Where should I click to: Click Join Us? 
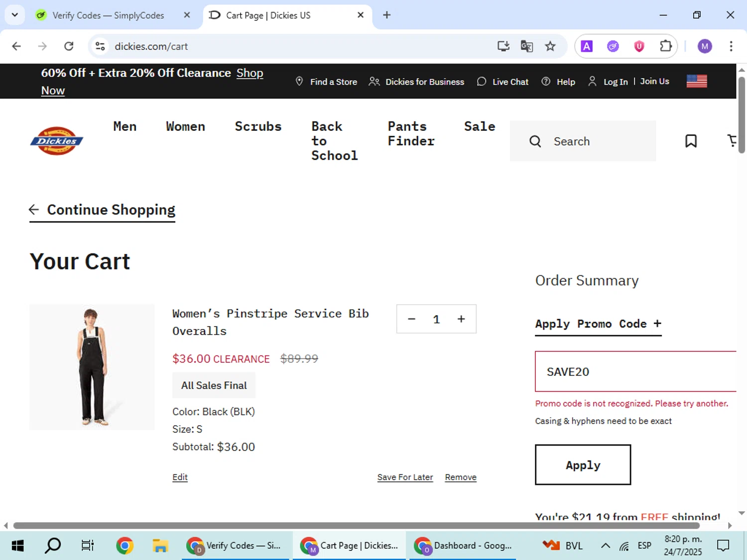[654, 81]
